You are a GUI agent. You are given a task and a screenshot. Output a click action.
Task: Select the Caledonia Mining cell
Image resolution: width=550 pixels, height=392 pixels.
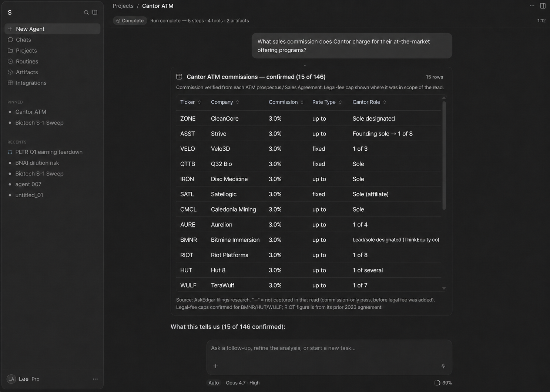coord(234,210)
